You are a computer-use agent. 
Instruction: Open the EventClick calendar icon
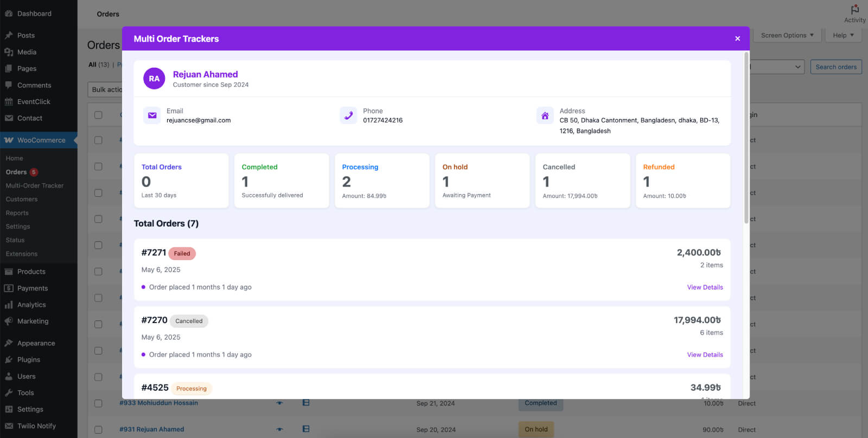pyautogui.click(x=9, y=102)
